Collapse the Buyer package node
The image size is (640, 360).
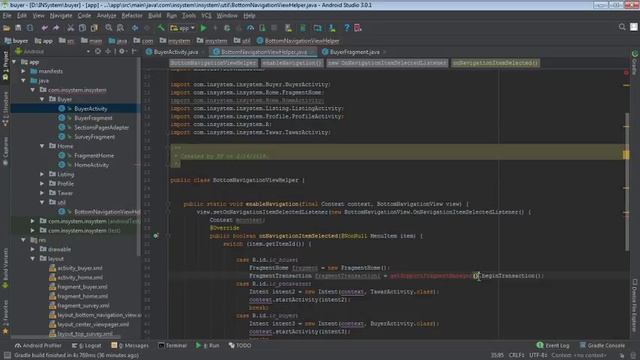point(42,99)
